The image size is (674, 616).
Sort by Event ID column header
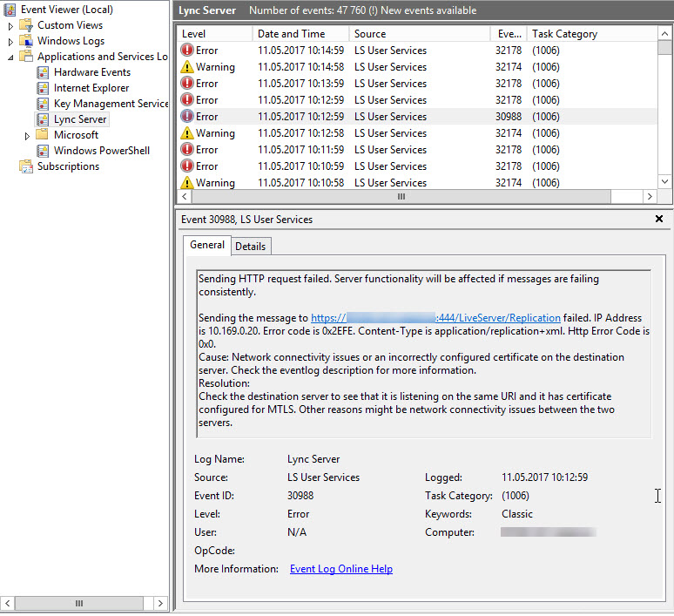(x=509, y=34)
